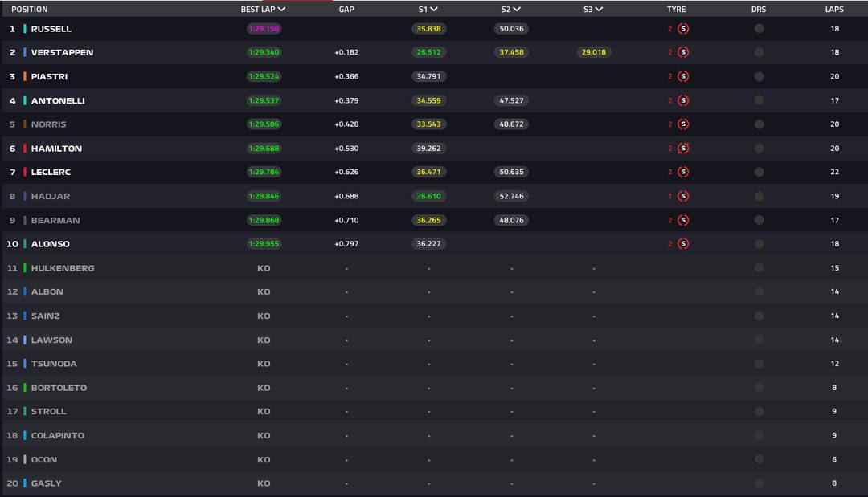Click Alonso's soft tyre icon
868x497 pixels.
683,244
